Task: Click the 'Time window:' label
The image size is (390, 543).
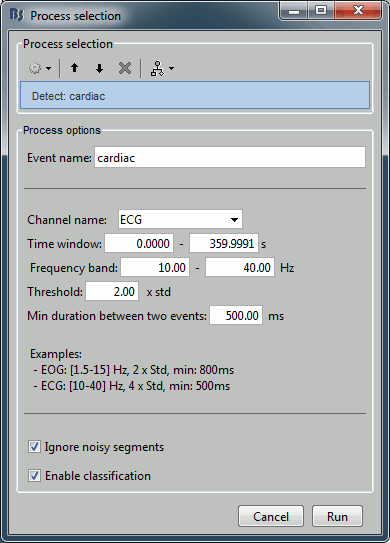Action: tap(64, 243)
